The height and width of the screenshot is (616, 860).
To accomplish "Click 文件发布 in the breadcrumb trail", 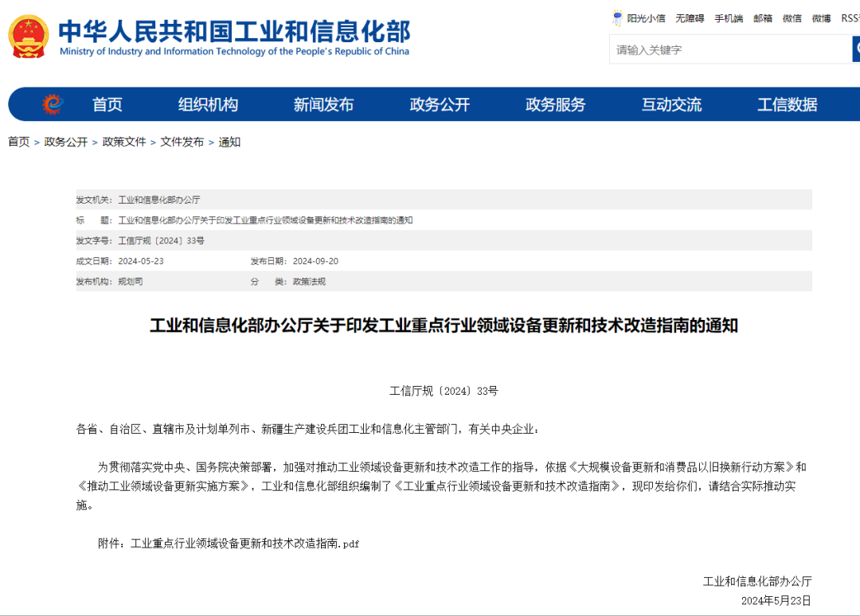I will tap(182, 142).
